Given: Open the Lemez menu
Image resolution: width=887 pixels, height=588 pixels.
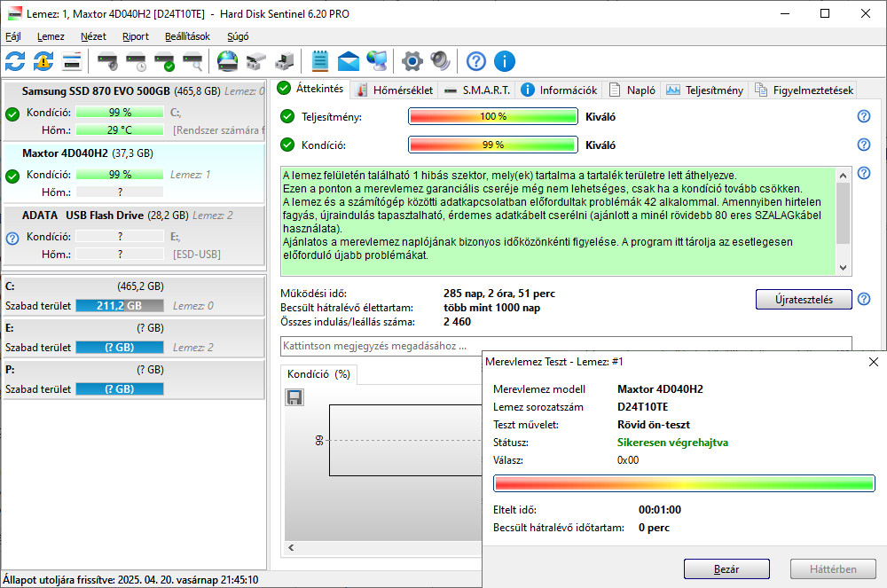Looking at the screenshot, I should [51, 36].
